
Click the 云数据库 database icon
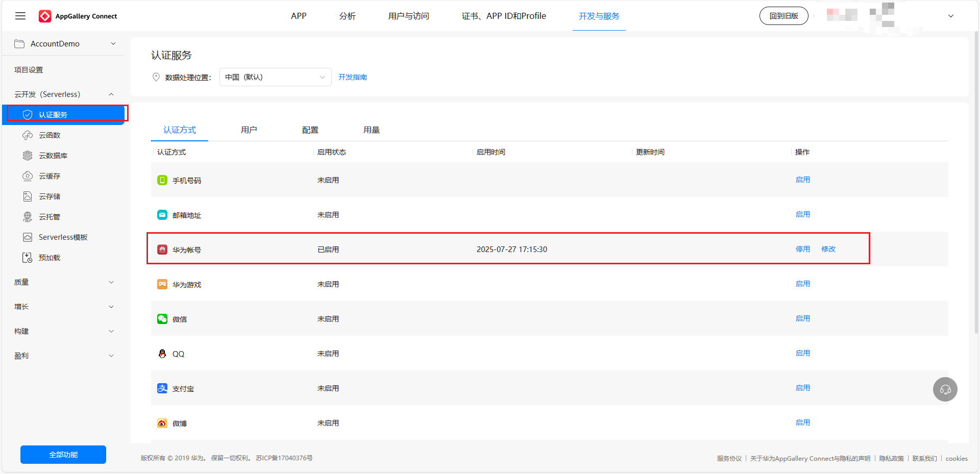tap(28, 156)
